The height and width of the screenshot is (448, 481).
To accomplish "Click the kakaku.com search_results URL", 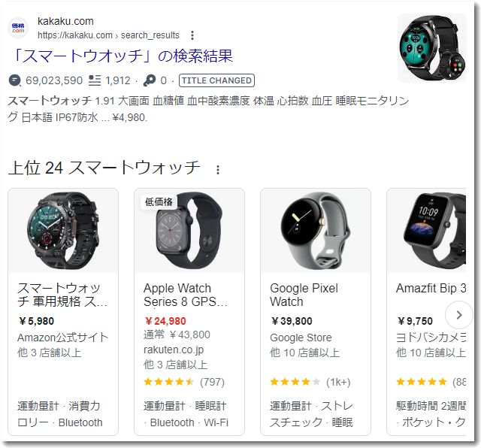I will (108, 35).
